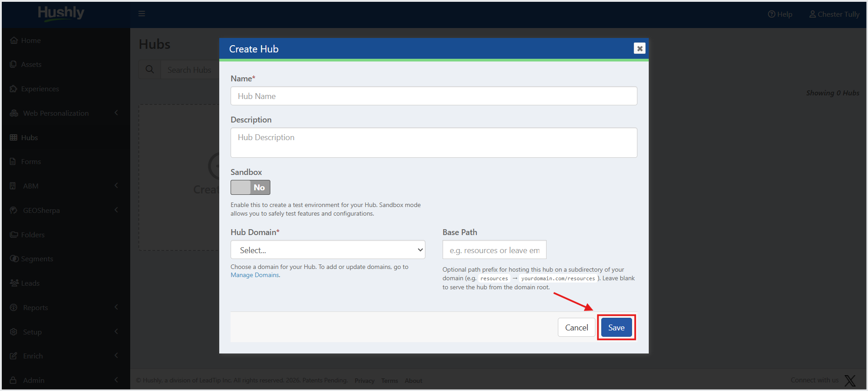Click the Admin lock icon
868x391 pixels.
[13, 380]
